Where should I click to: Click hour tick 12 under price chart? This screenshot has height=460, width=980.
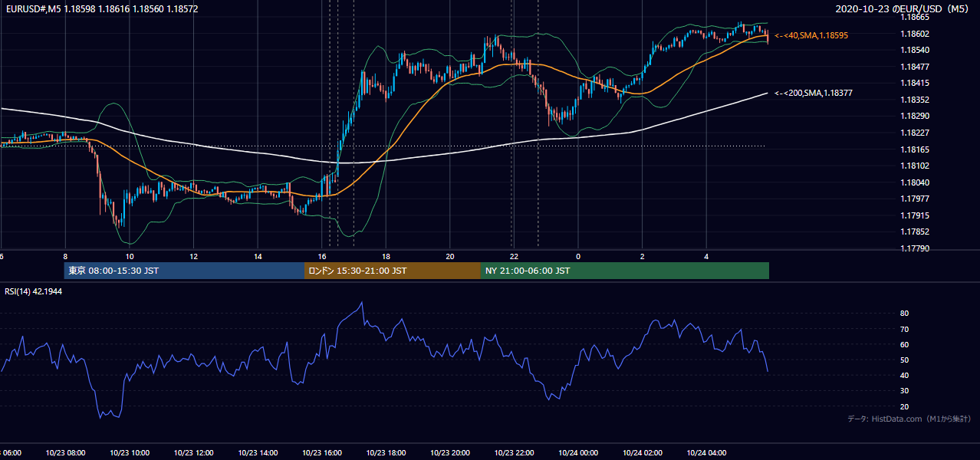[x=194, y=256]
